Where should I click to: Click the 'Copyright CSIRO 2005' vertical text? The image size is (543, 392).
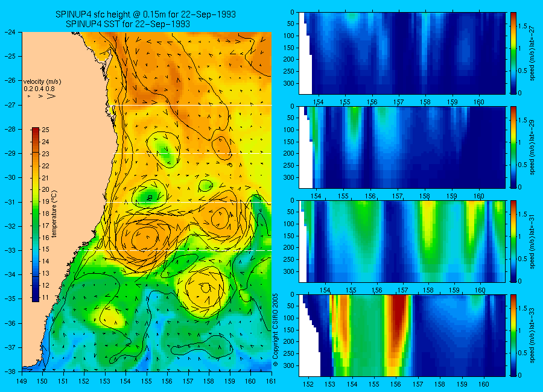pos(275,330)
